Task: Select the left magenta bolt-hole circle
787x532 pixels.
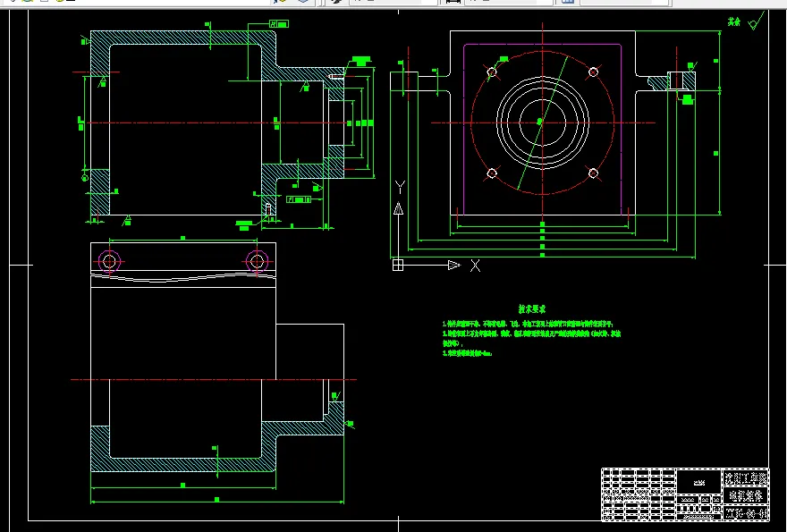Action: coord(109,261)
